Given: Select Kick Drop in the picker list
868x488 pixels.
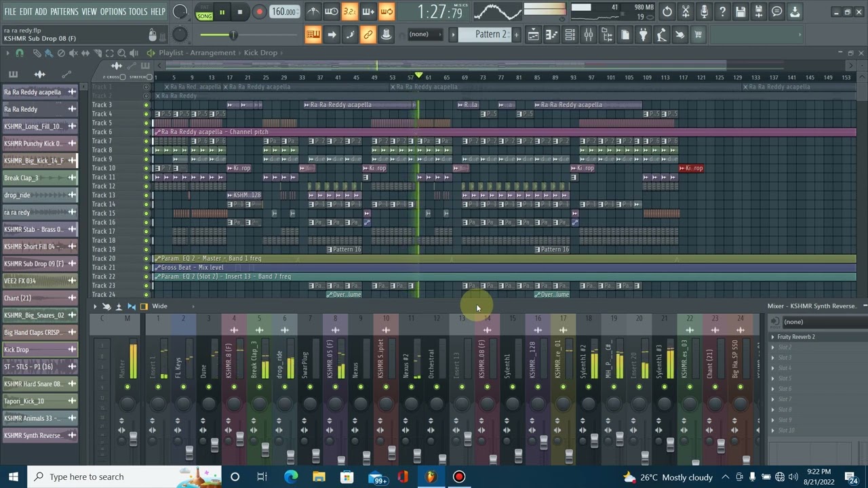Looking at the screenshot, I should coord(40,350).
